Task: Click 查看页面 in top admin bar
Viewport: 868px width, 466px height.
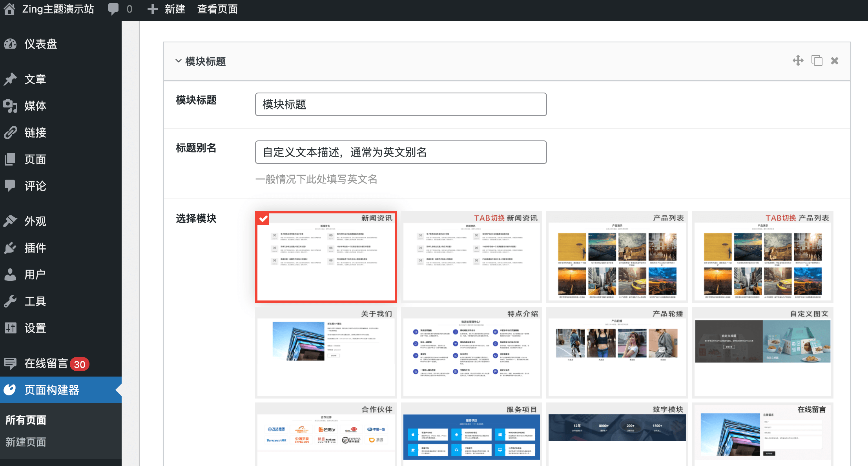Action: [x=217, y=9]
